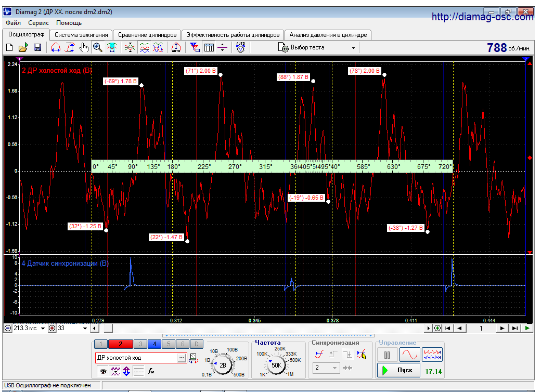Open the Помощь menu

[69, 23]
